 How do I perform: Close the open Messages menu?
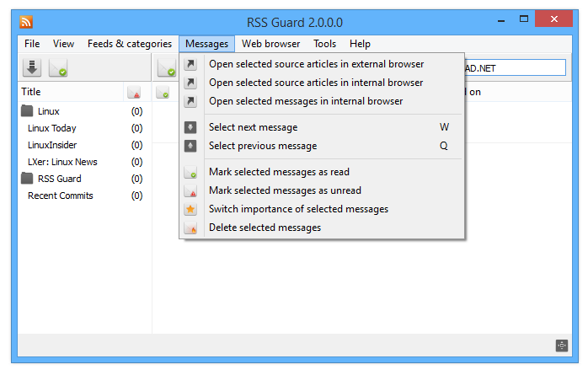point(206,44)
